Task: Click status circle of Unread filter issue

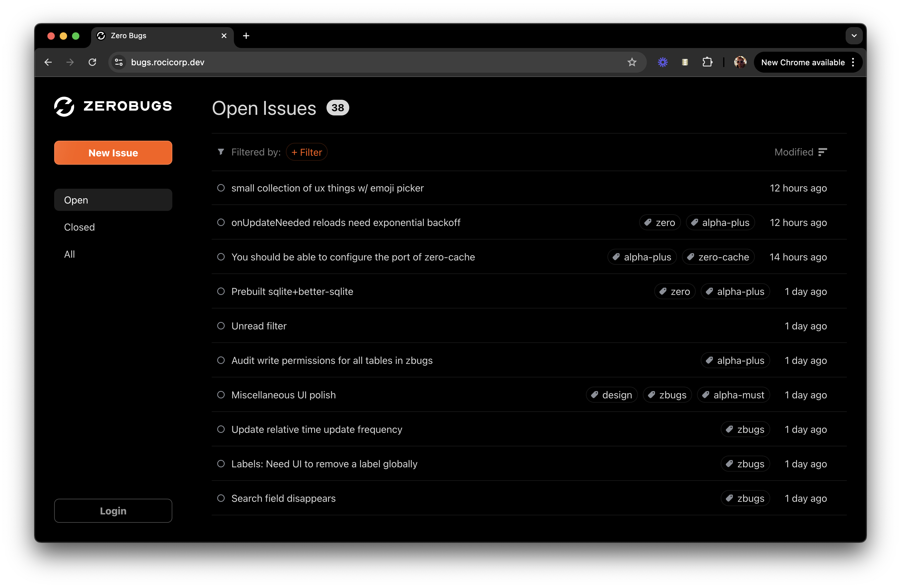Action: [221, 326]
